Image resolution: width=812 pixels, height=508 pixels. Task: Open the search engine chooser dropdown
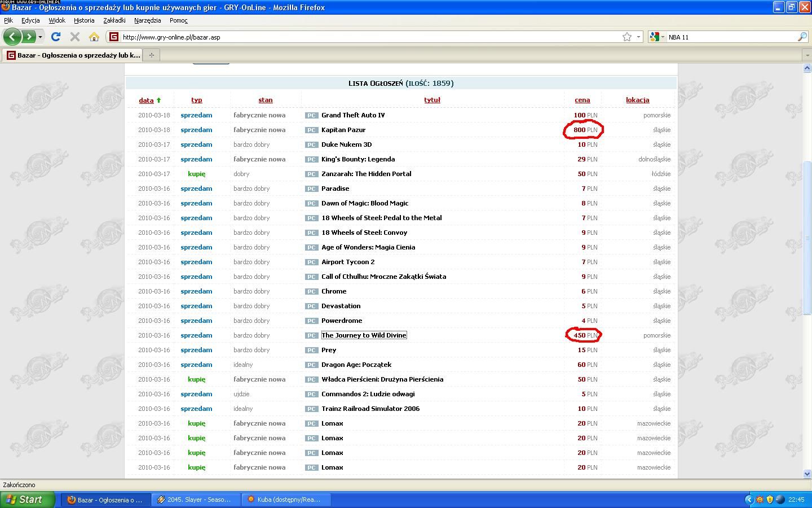click(x=657, y=37)
